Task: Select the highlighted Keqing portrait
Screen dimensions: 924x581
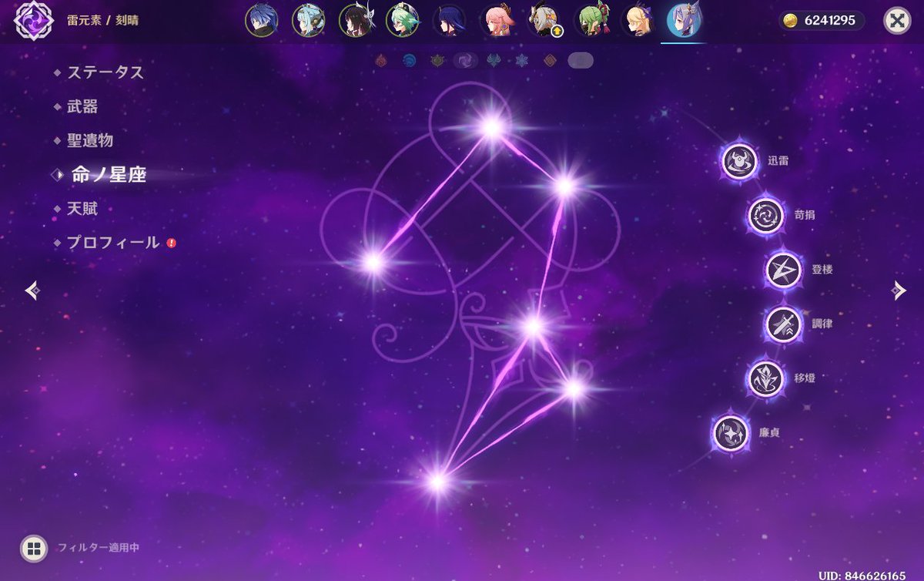Action: point(684,20)
